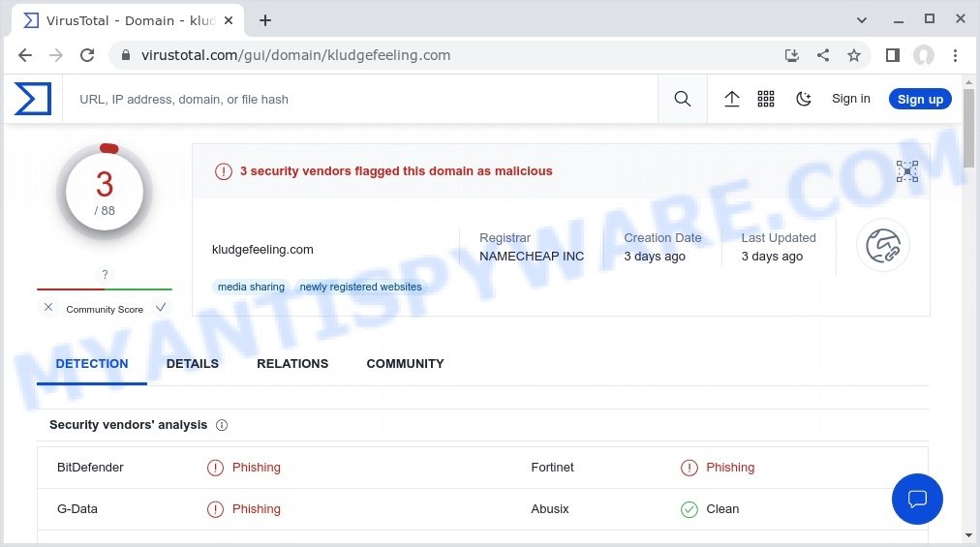980x547 pixels.
Task: Click the share page icon
Action: point(823,55)
